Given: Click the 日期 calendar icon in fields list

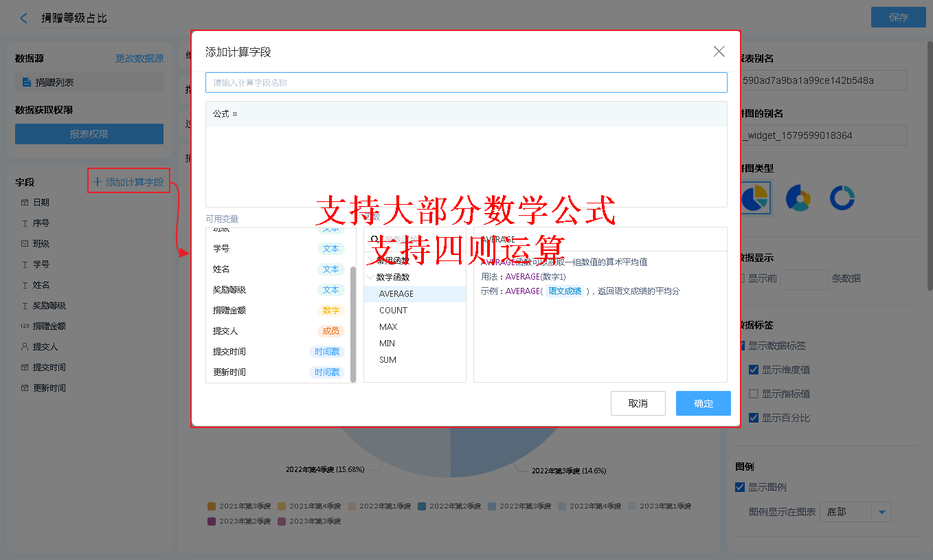Looking at the screenshot, I should [25, 203].
